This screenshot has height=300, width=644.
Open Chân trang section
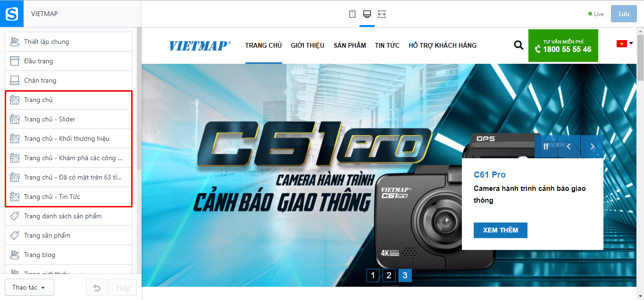point(68,80)
